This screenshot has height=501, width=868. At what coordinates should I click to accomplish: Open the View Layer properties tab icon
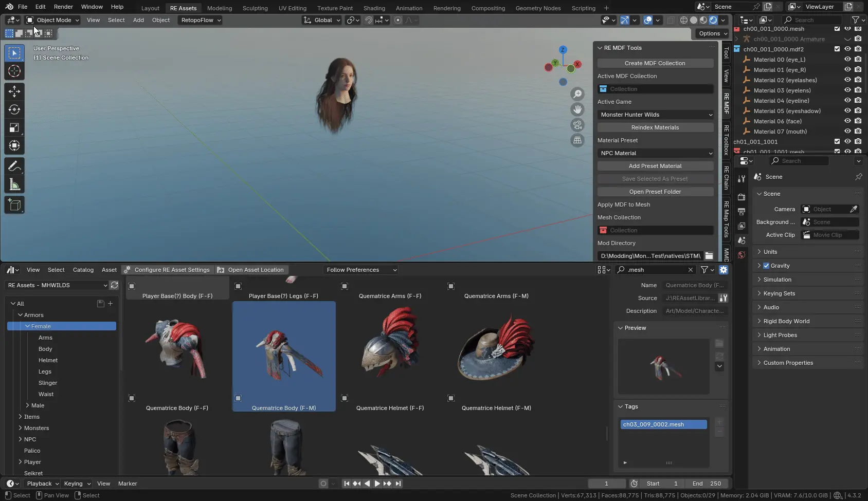(741, 226)
